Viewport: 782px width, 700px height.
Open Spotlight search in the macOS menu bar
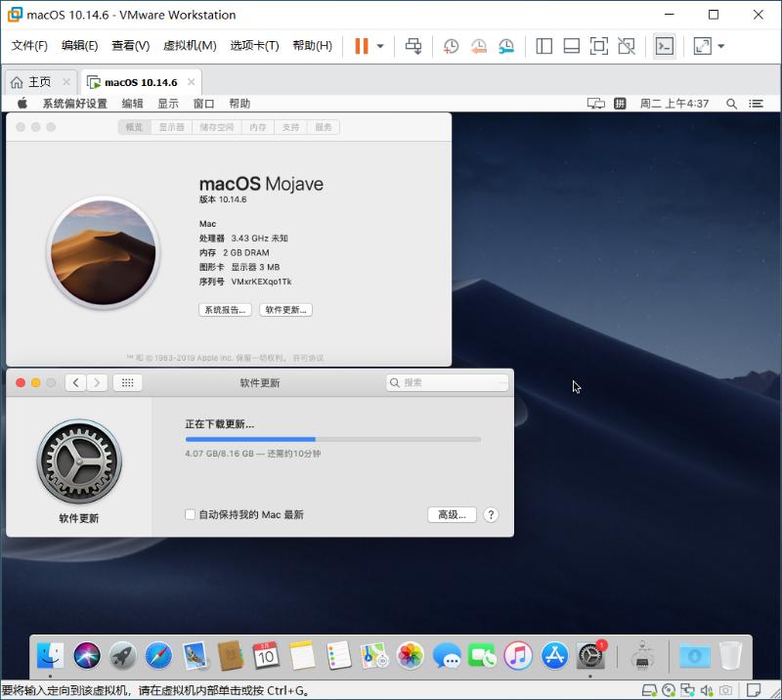tap(731, 104)
